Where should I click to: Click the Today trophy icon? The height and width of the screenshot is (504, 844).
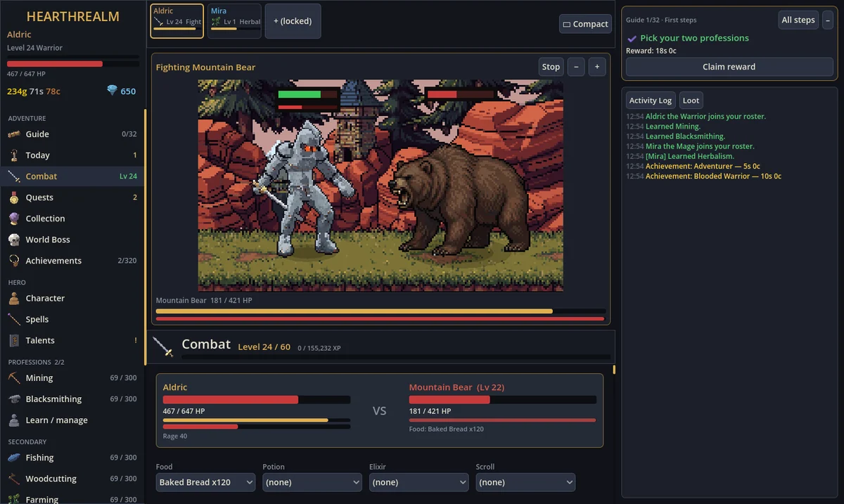pyautogui.click(x=14, y=155)
